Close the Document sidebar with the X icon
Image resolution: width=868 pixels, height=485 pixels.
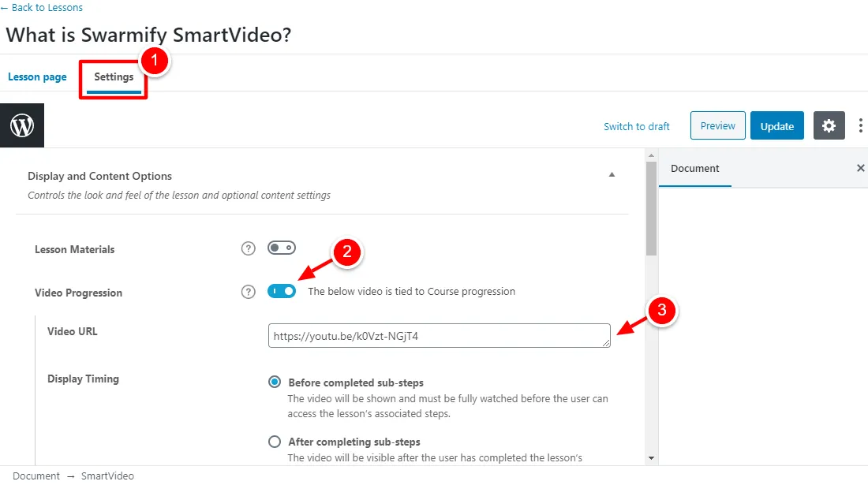[860, 168]
